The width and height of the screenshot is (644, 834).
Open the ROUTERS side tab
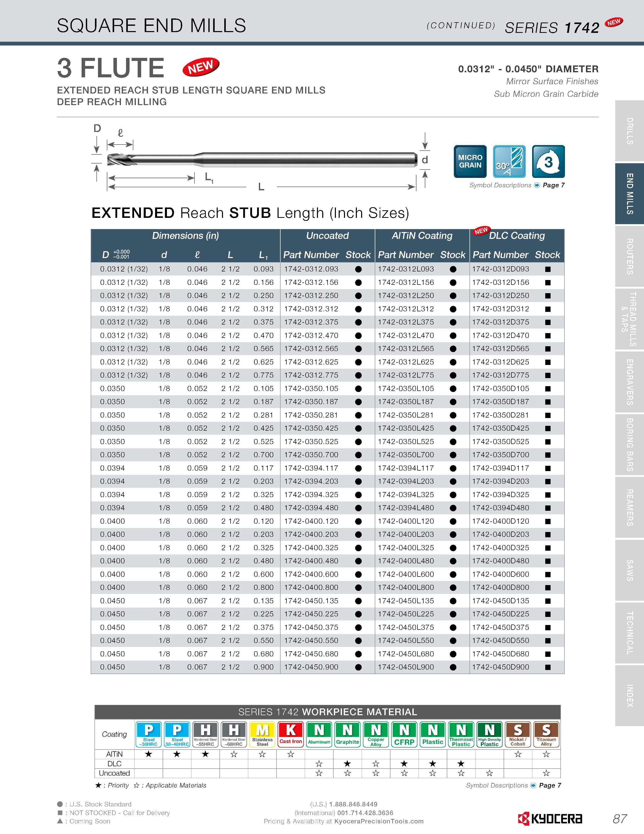coord(630,257)
